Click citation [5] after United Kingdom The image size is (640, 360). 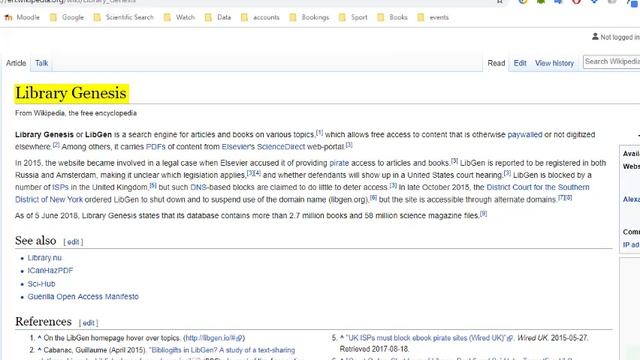153,185
